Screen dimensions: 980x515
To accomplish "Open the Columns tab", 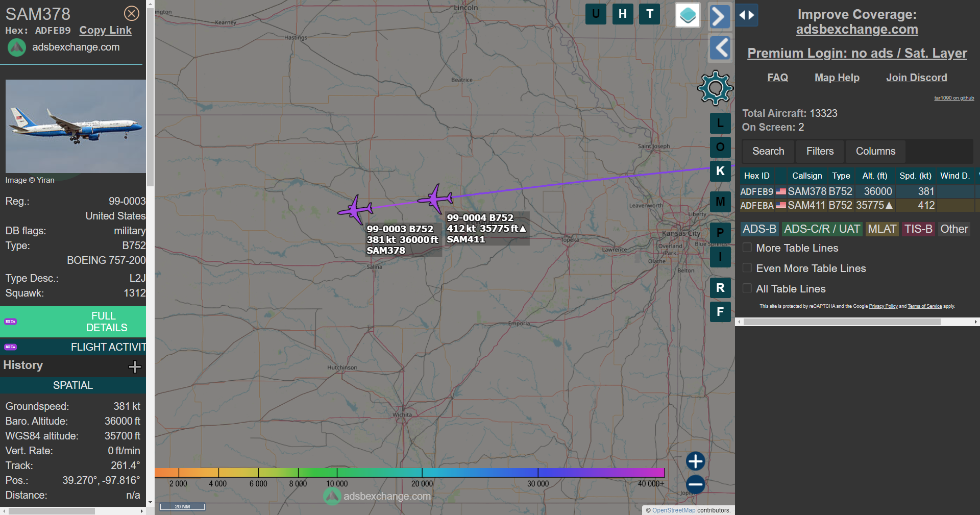I will 875,151.
